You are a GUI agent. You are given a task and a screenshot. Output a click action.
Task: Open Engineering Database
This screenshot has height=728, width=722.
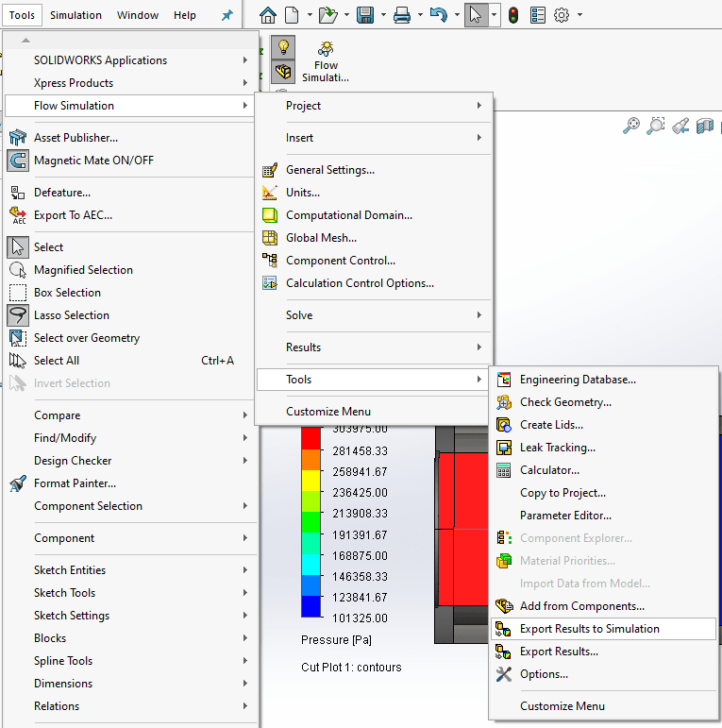603,380
